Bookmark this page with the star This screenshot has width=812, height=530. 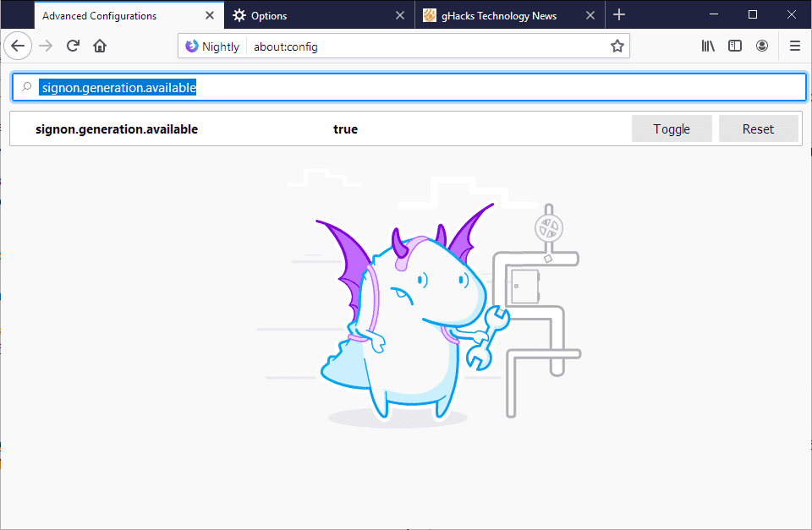pyautogui.click(x=617, y=46)
